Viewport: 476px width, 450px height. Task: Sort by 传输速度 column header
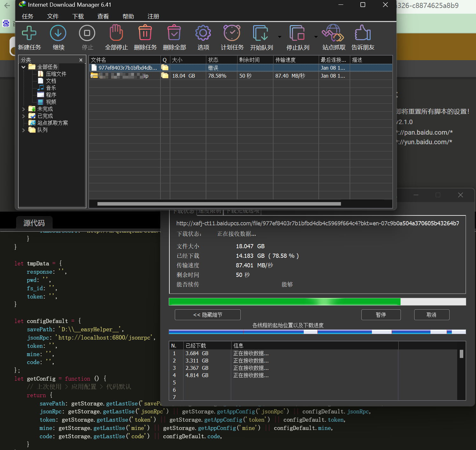tap(296, 60)
